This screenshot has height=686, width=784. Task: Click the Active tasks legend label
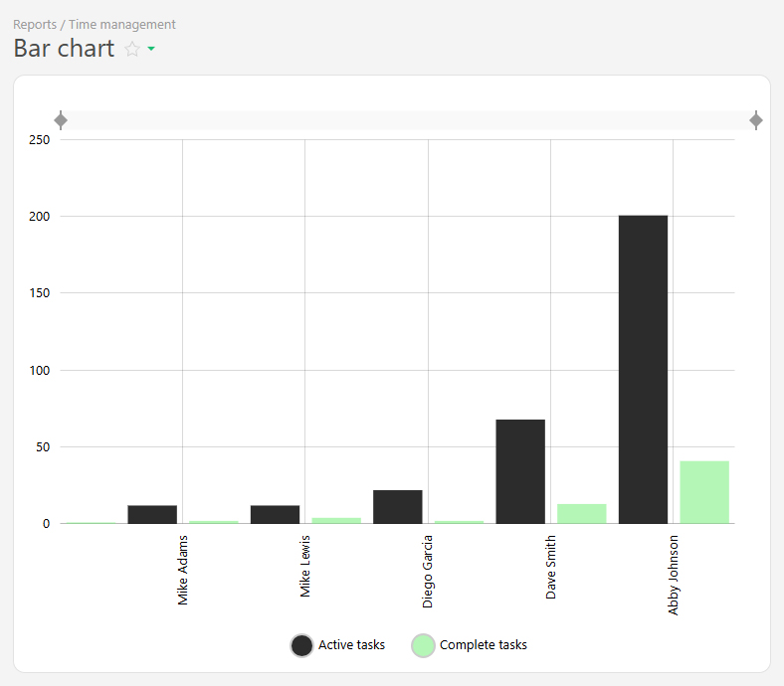(x=351, y=645)
